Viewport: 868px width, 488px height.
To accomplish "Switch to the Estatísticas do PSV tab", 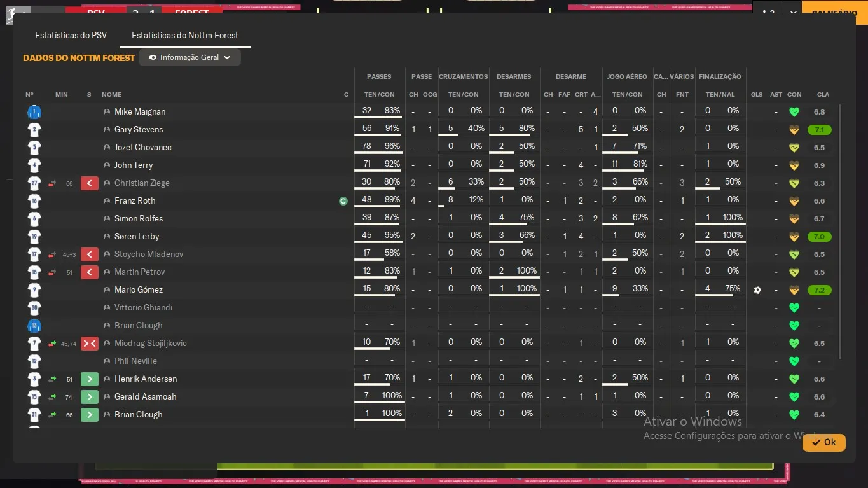I will point(71,35).
